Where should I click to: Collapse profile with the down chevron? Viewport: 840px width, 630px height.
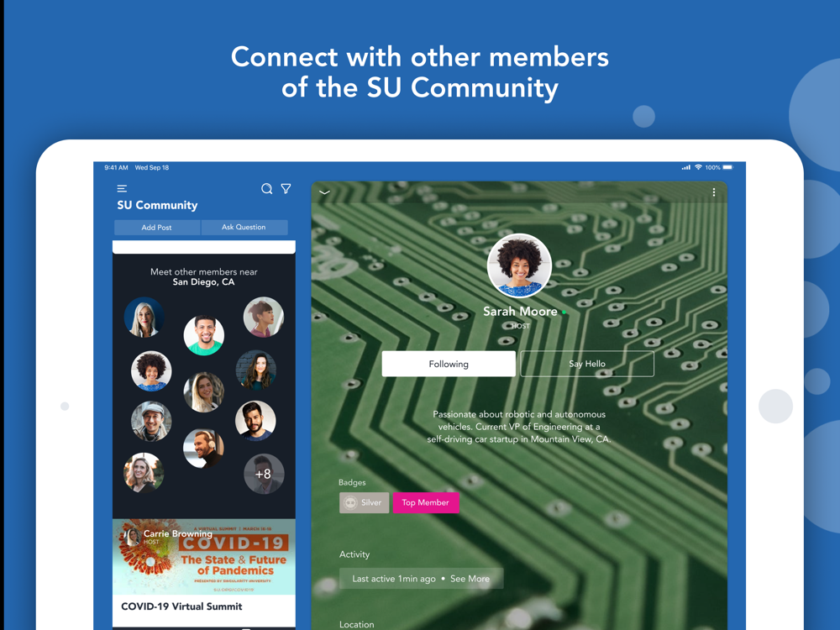point(324,192)
